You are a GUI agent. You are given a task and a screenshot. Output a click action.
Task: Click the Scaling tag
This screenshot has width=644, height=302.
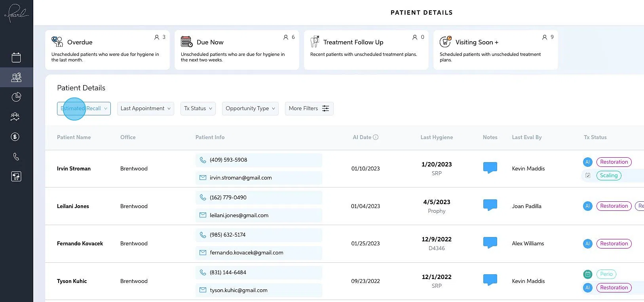[x=609, y=176]
